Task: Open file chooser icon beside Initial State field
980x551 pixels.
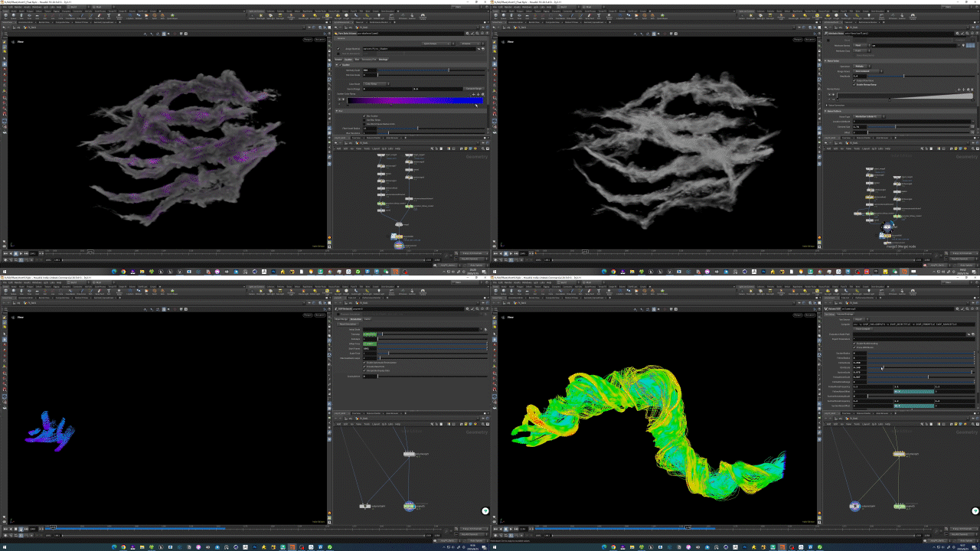Action: [x=484, y=329]
